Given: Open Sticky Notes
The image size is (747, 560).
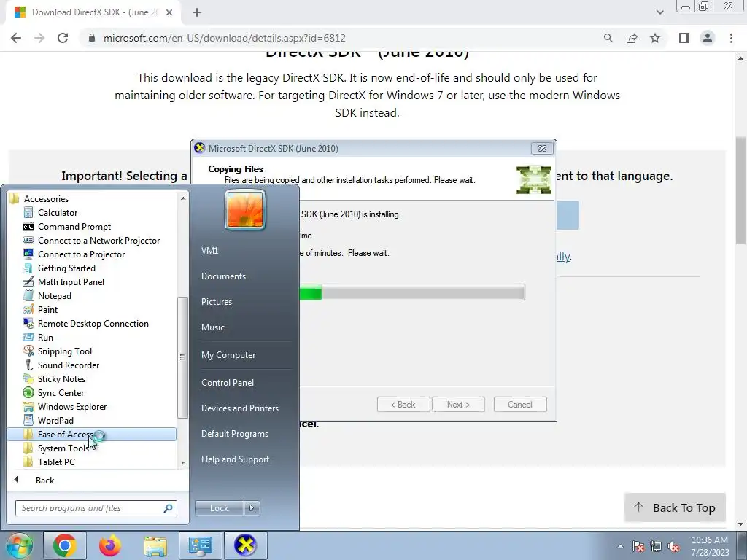Looking at the screenshot, I should [x=61, y=378].
